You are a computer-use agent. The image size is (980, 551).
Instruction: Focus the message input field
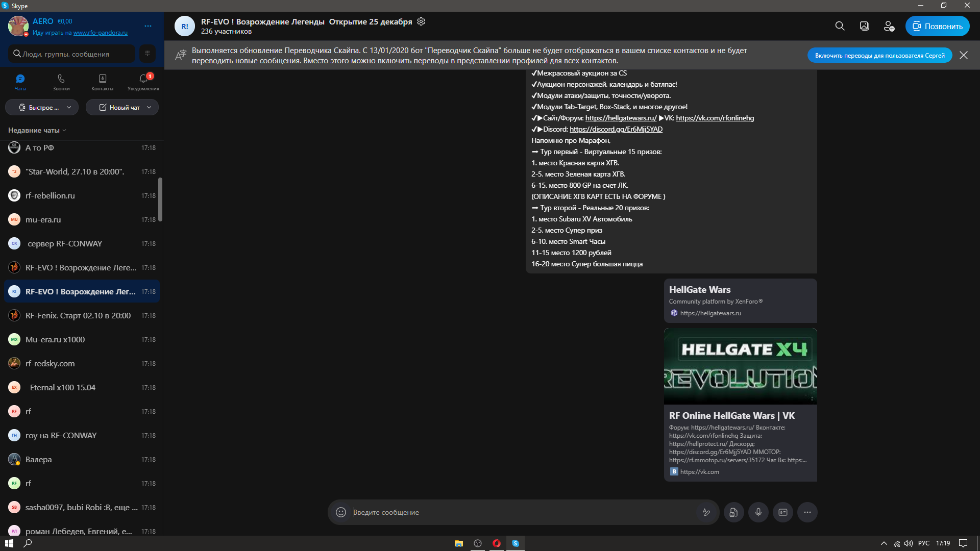pyautogui.click(x=523, y=512)
